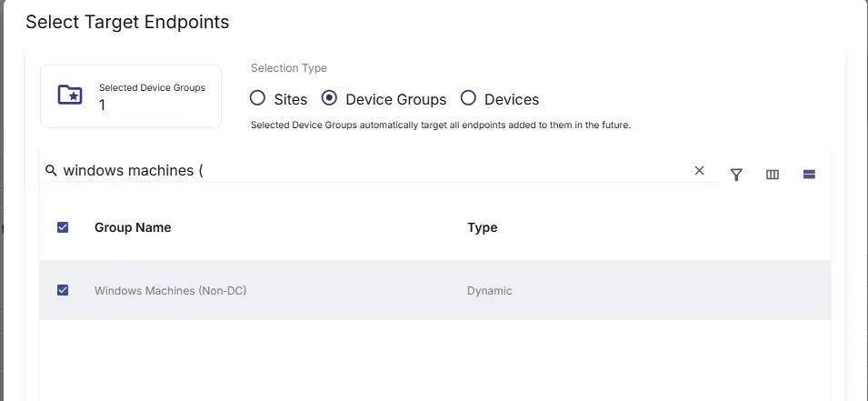This screenshot has height=401, width=868.
Task: Clear the search with the X icon
Action: 699,170
